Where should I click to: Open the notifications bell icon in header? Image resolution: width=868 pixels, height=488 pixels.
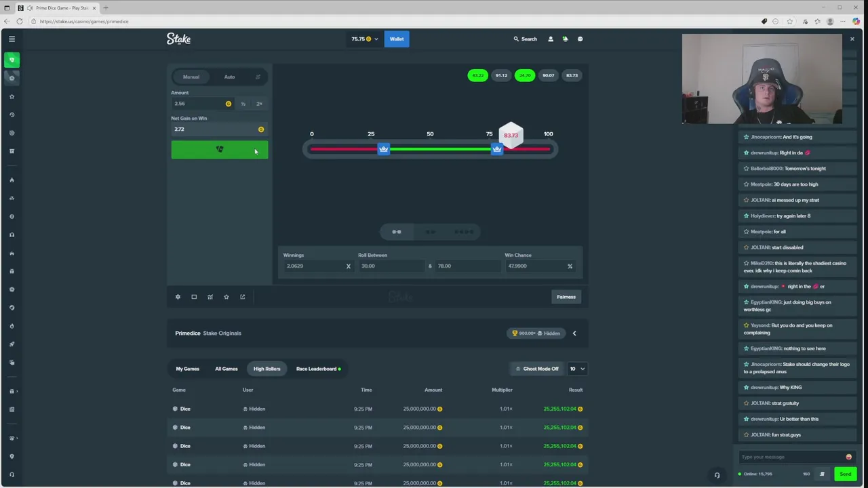565,39
